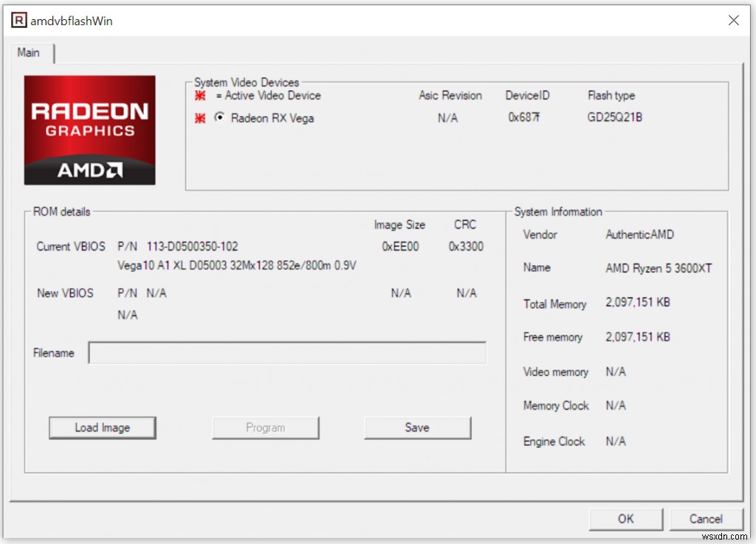The height and width of the screenshot is (544, 756).
Task: Click the Total Memory value 2,097,151 KB
Action: [639, 303]
